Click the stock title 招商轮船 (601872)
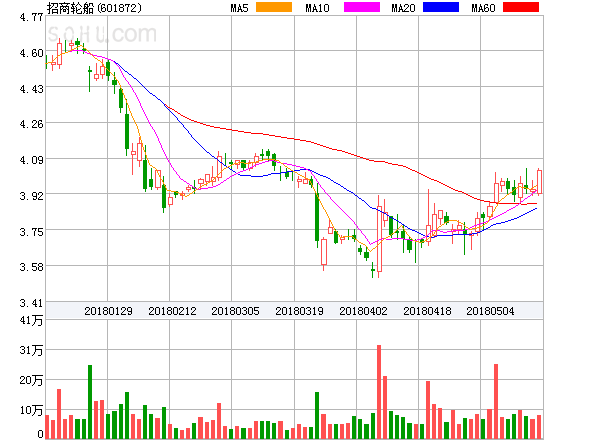 click(94, 8)
